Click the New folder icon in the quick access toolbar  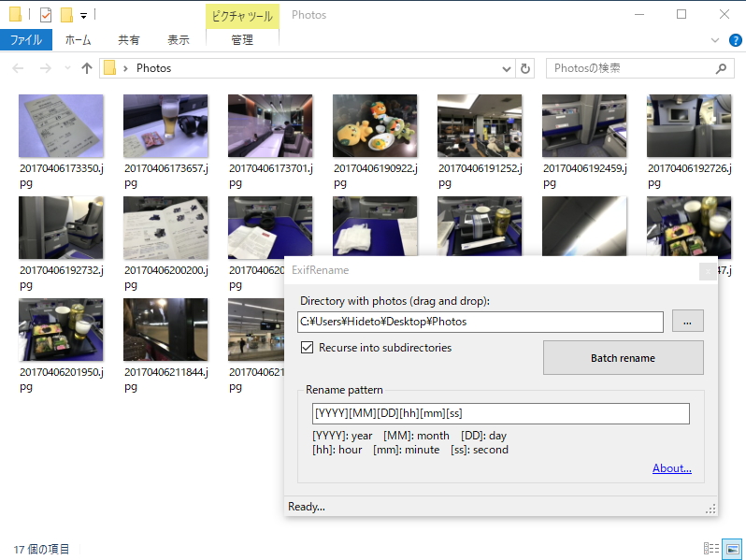click(66, 15)
